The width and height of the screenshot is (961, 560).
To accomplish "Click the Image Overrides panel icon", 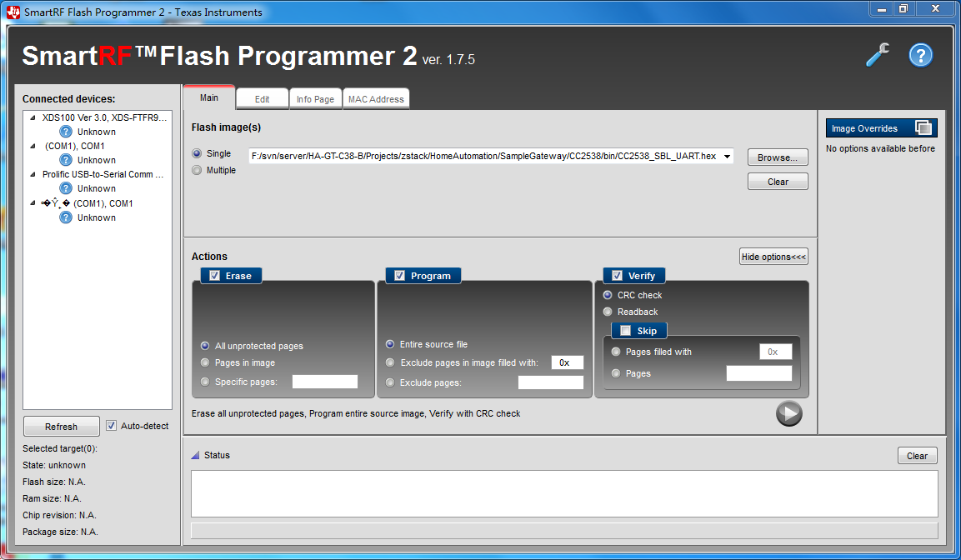I will click(925, 127).
